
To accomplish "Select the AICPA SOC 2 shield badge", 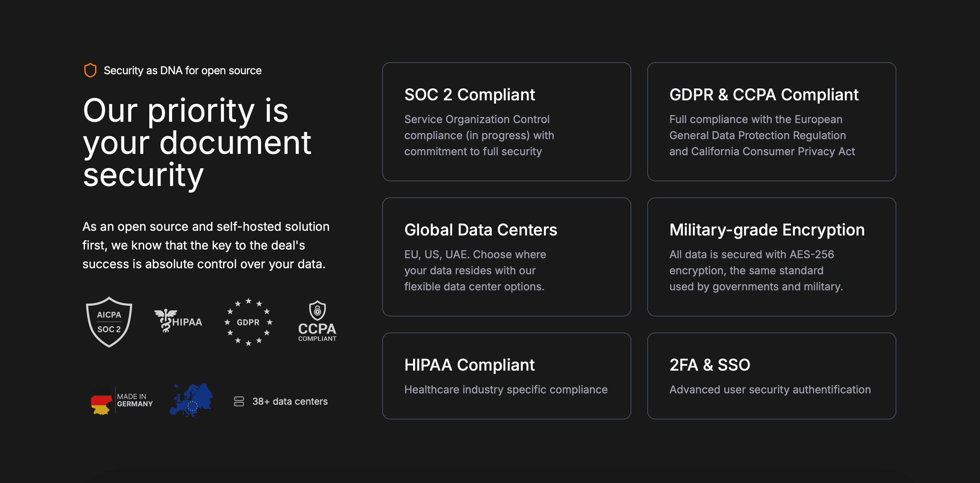I will [109, 322].
